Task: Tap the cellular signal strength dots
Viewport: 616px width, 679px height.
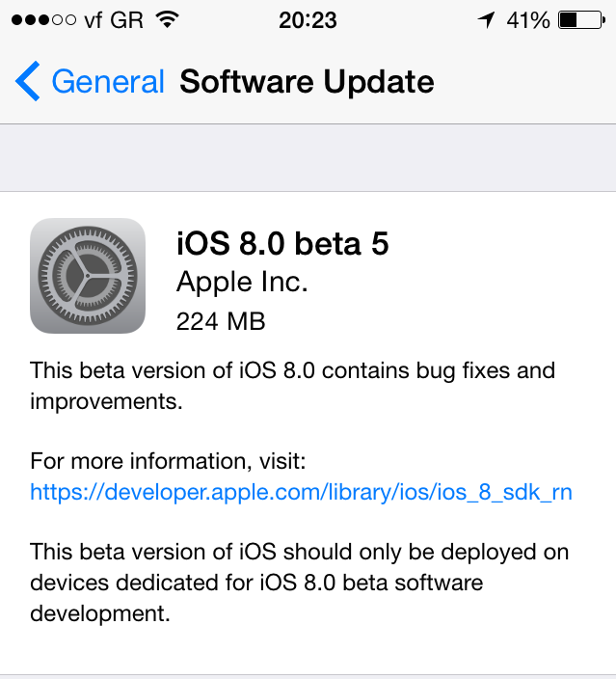Action: 43,20
